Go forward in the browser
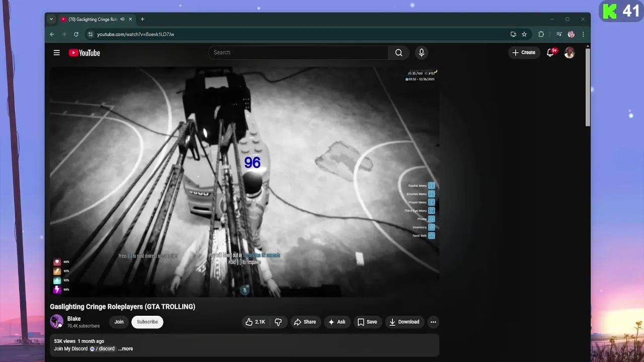The width and height of the screenshot is (644, 362). click(64, 34)
